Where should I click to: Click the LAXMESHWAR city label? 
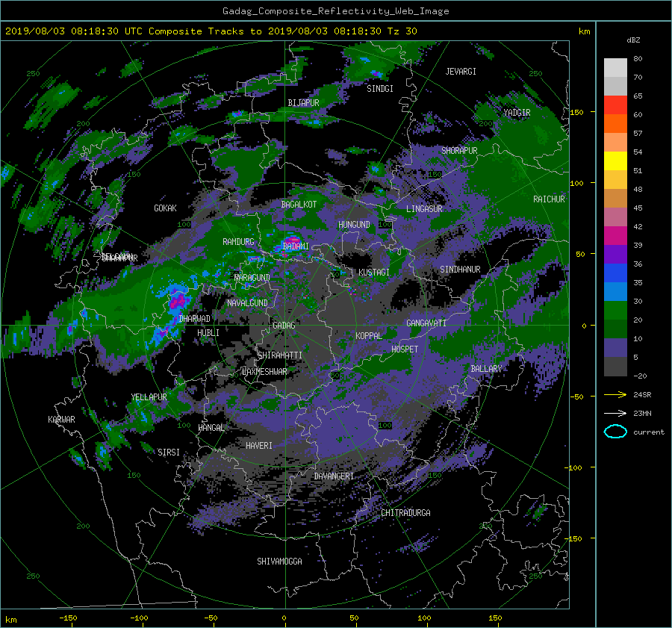pyautogui.click(x=264, y=372)
